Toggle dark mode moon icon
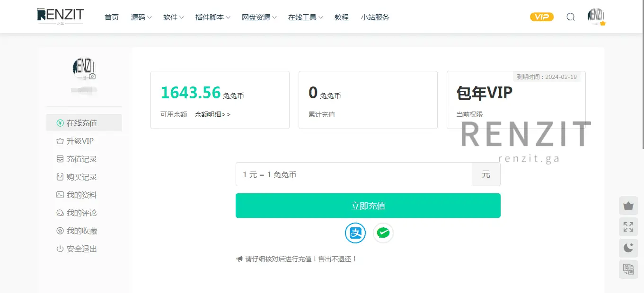Screen dimensions: 644x293 tap(628, 248)
